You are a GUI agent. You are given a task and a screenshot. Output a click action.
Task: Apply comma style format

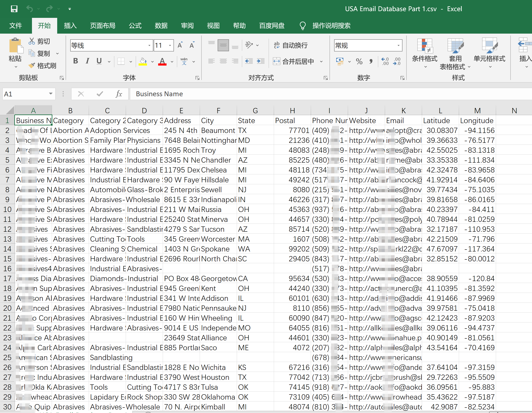point(371,61)
